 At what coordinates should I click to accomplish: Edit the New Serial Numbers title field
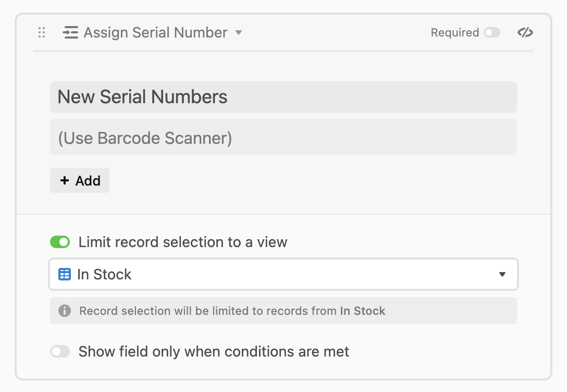283,97
